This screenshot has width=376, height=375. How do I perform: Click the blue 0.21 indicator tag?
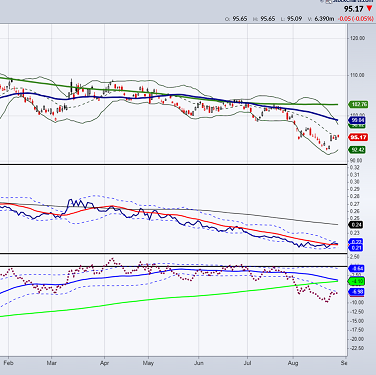coord(356,248)
